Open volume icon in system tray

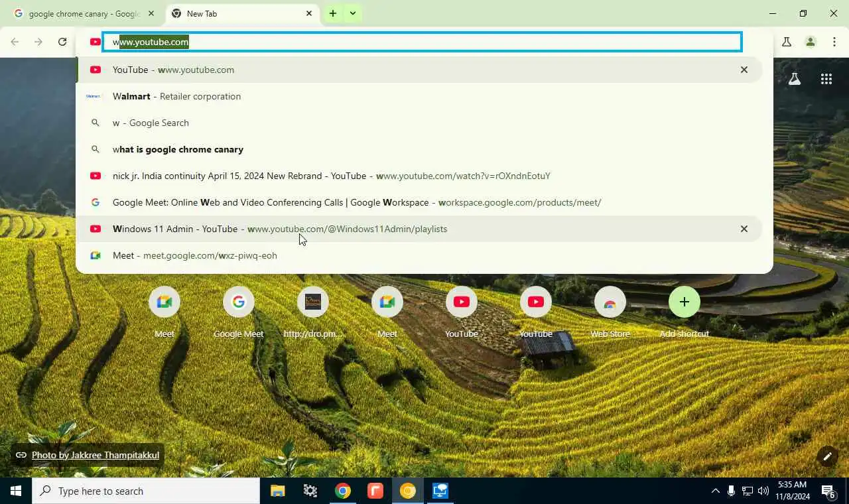763,491
